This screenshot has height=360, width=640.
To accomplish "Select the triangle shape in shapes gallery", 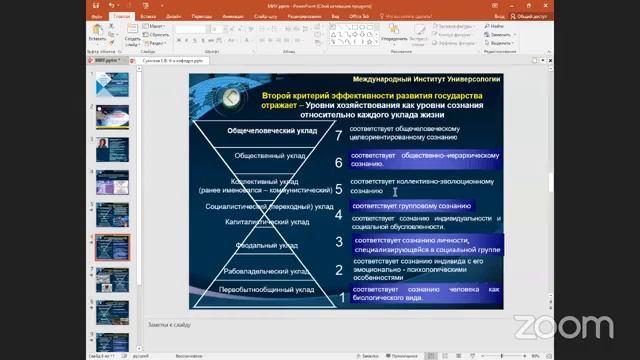I will point(333,35).
